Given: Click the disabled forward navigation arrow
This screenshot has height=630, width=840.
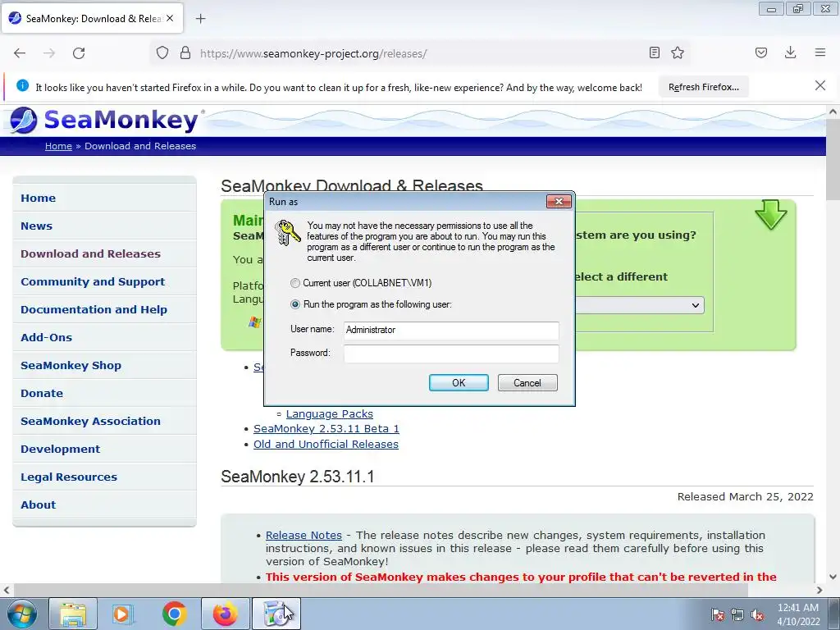Looking at the screenshot, I should coord(49,53).
